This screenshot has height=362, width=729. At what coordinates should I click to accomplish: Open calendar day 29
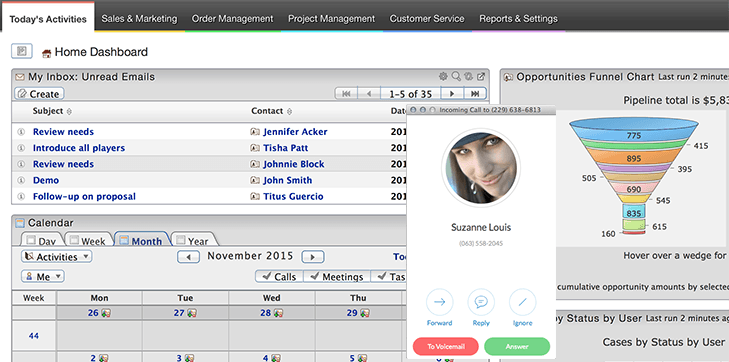352,313
